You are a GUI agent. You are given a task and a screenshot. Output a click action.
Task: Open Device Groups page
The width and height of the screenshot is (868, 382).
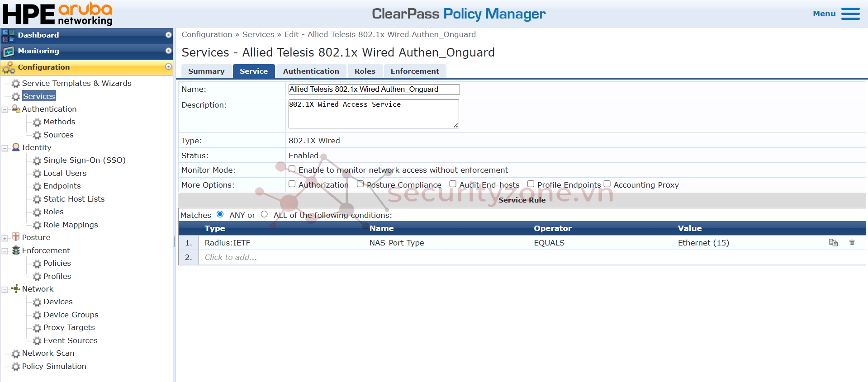click(x=71, y=315)
